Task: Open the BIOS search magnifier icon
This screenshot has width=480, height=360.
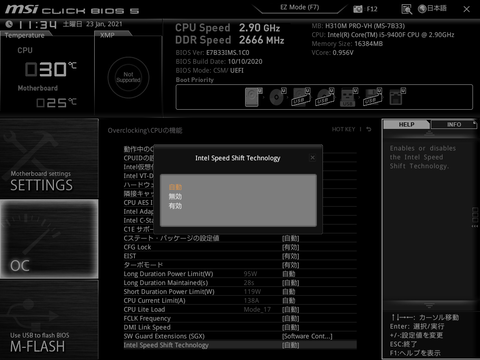Action: coord(406,9)
